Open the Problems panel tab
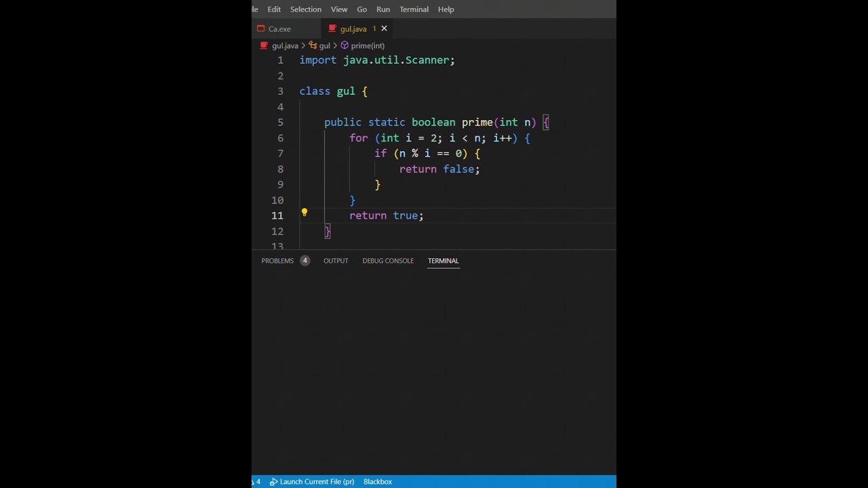Viewport: 868px width, 488px height. tap(277, 261)
